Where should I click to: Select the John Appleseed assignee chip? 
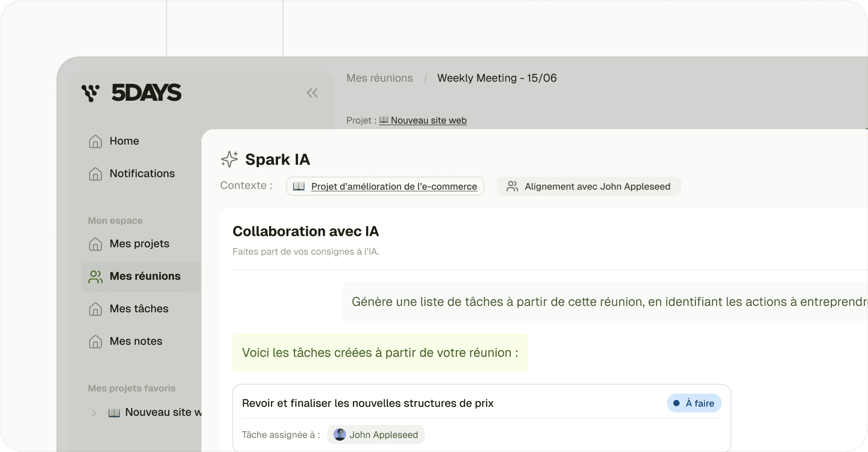tap(376, 435)
